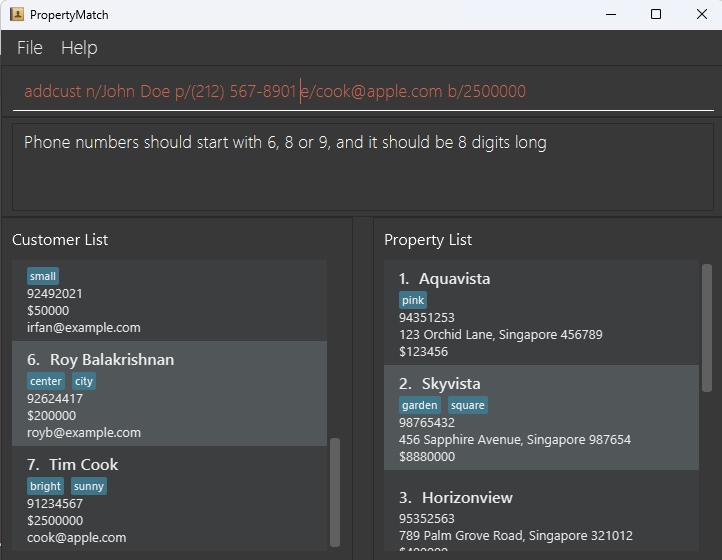Click the Property List scrollbar thumb

coord(707,328)
